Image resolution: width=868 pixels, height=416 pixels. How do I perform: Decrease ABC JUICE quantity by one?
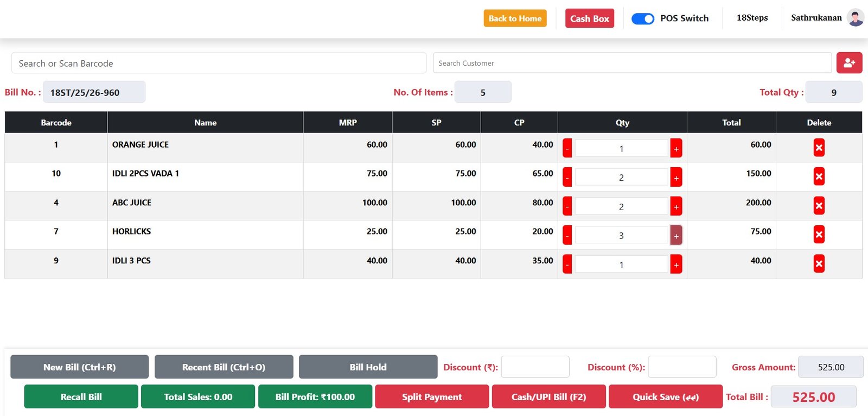pyautogui.click(x=567, y=206)
